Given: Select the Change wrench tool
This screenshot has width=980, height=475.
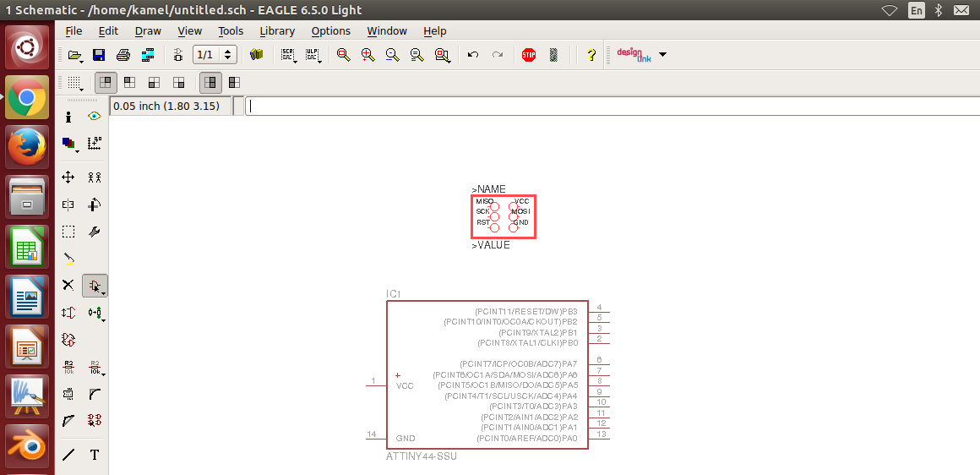Looking at the screenshot, I should pos(95,232).
